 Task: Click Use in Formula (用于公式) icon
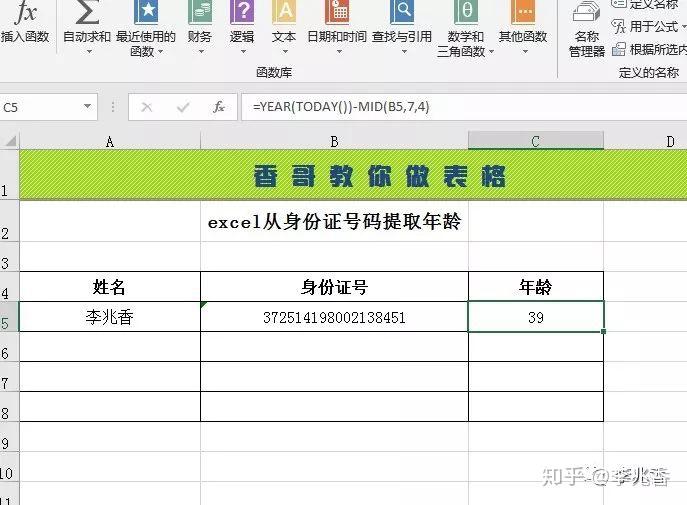coord(618,27)
